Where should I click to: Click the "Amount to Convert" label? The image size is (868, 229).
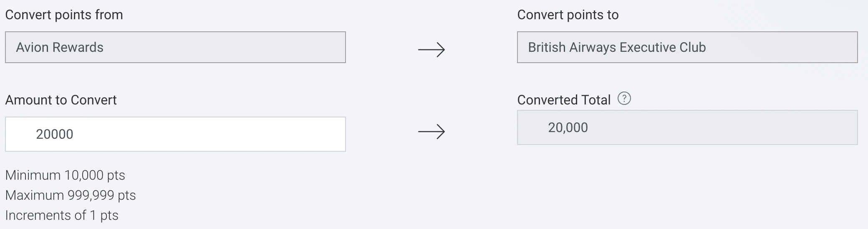tap(61, 100)
